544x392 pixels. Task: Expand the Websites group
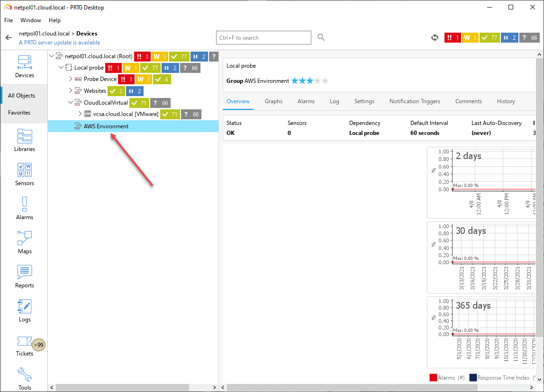pos(71,90)
